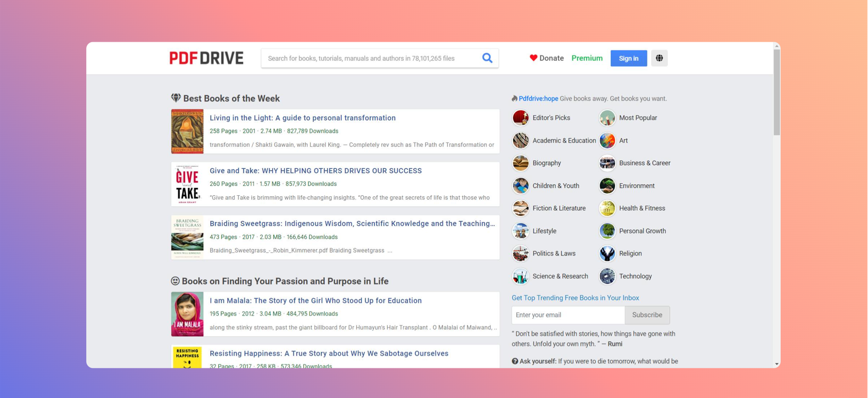Open the globe language selector
The image size is (868, 398).
click(660, 58)
